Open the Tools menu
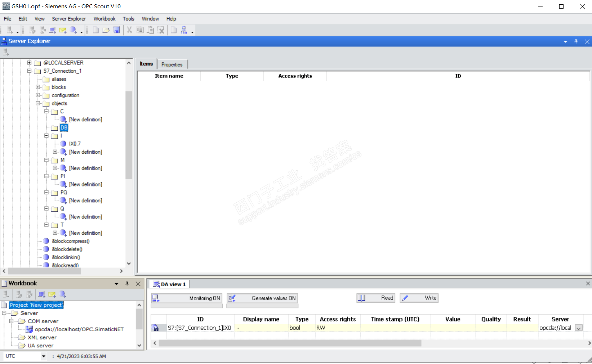 coord(128,19)
